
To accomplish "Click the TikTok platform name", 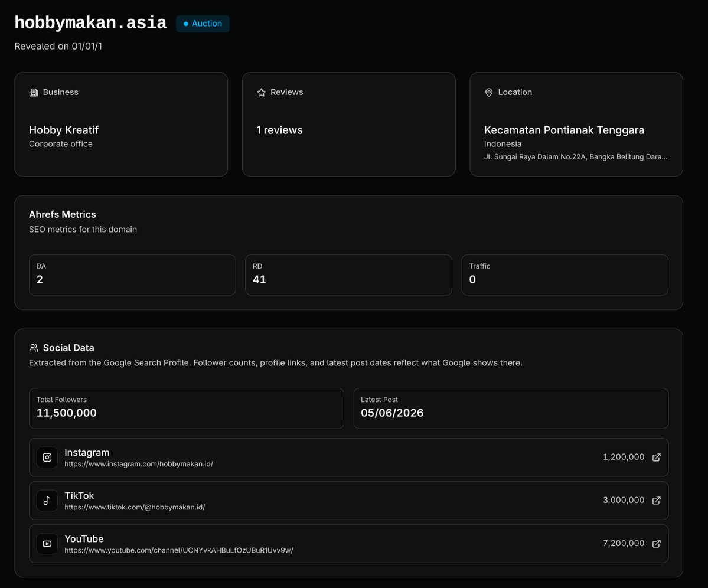I will (79, 496).
